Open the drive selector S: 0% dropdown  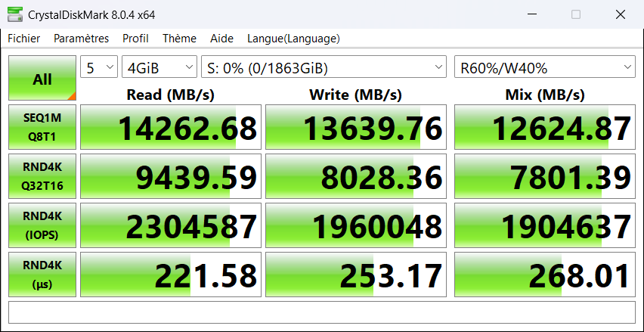click(x=324, y=68)
